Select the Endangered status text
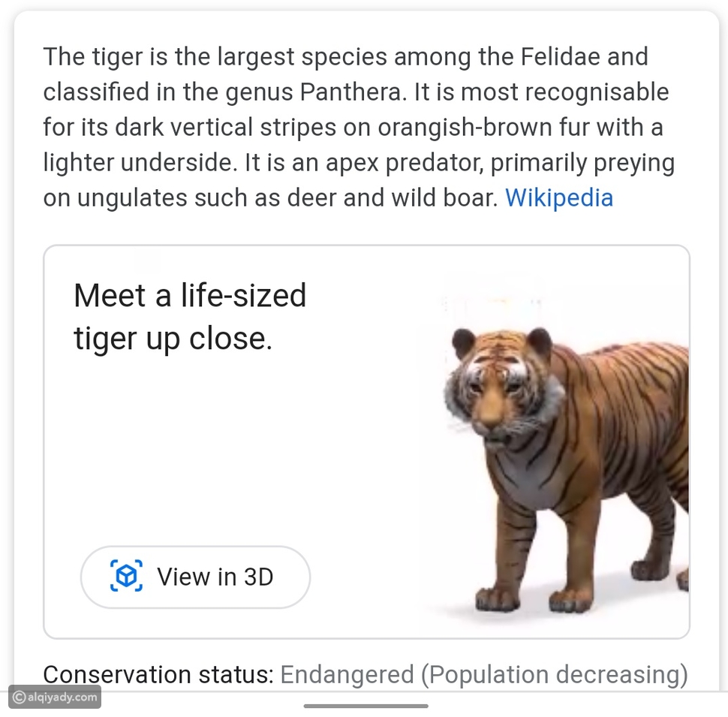Image resolution: width=728 pixels, height=717 pixels. point(347,674)
